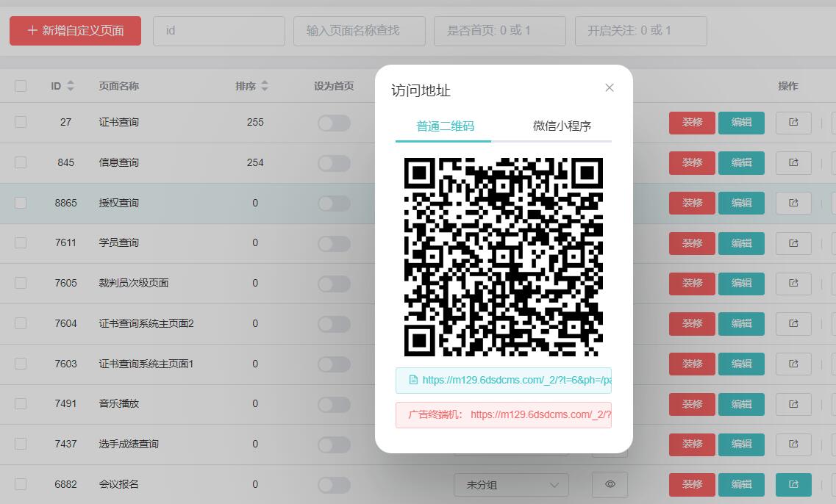Sort by 排序 column arrows
This screenshot has height=504, width=836.
265,86
